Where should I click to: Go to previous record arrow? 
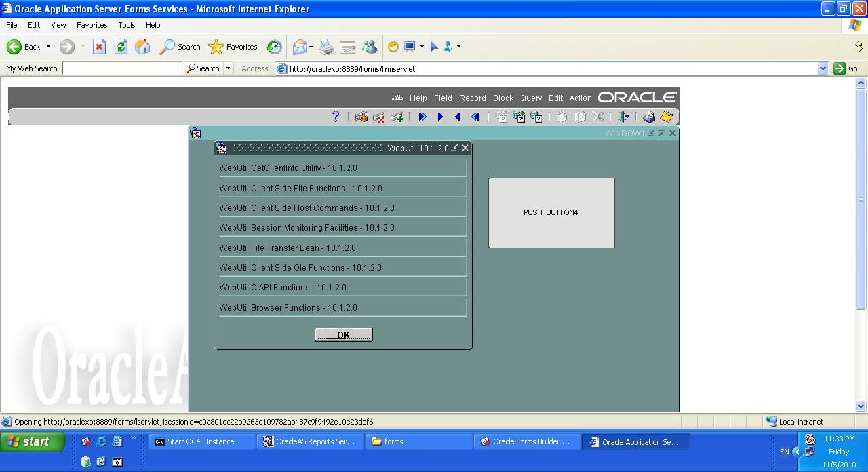(x=458, y=117)
